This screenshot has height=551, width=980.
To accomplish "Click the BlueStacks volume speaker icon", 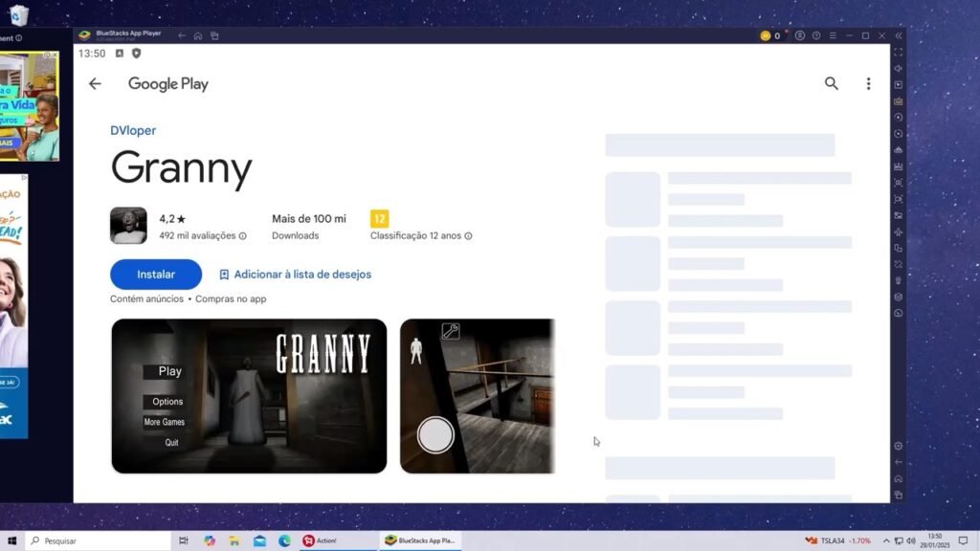I will [x=898, y=69].
